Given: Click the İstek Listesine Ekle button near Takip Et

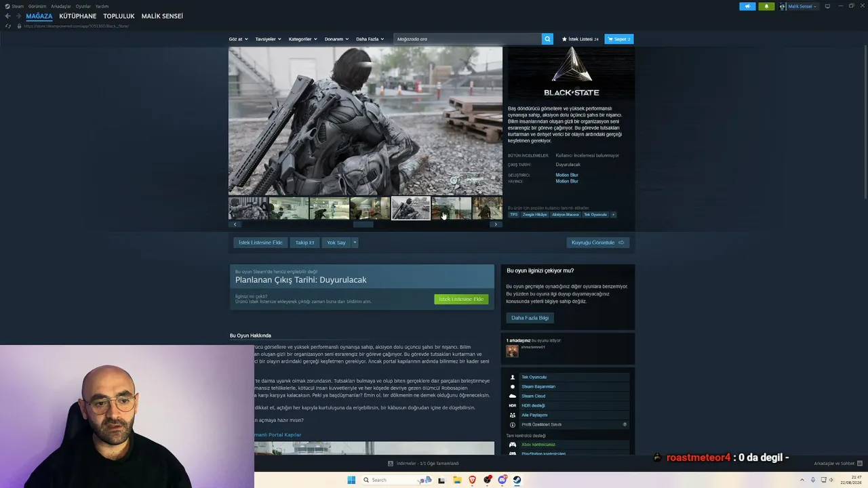Looking at the screenshot, I should point(260,243).
